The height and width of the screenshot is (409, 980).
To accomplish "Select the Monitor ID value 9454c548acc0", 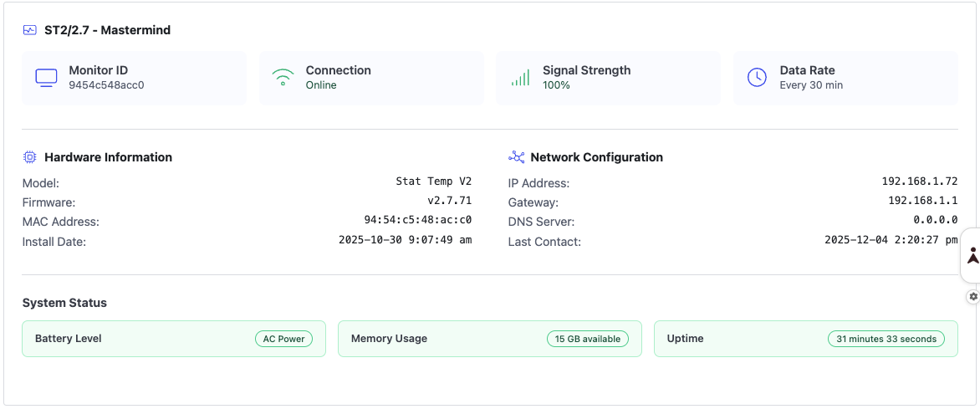I will click(106, 85).
